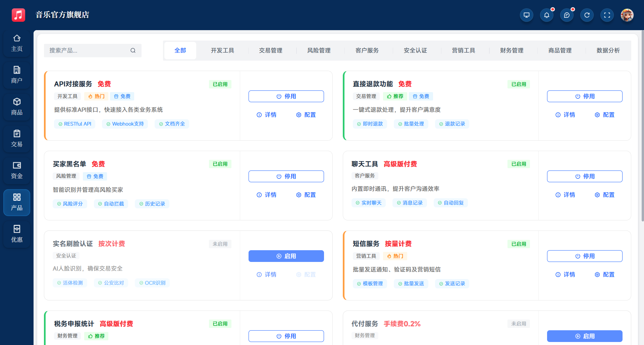The height and width of the screenshot is (345, 644).
Task: Switch to the 风险管理 tab
Action: tap(319, 50)
